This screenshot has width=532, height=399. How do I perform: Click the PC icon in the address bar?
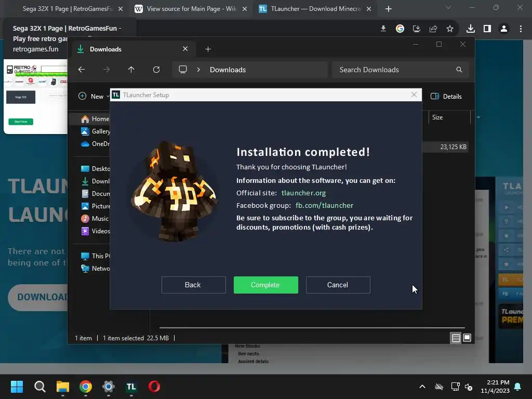click(183, 70)
